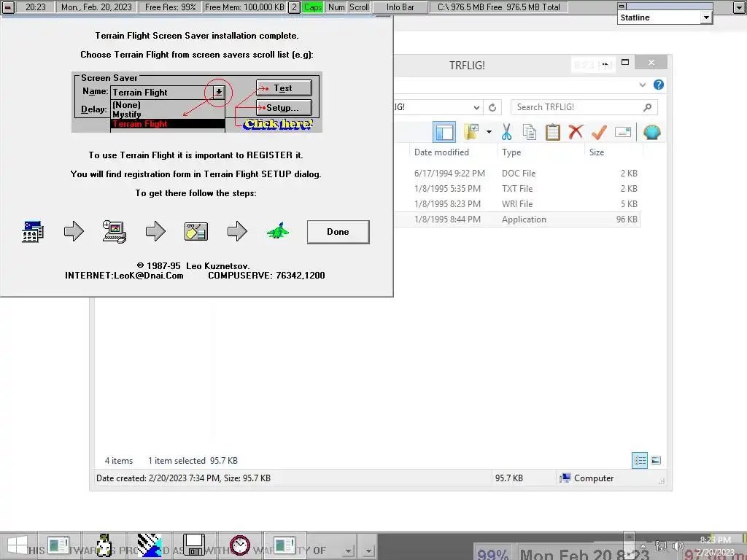The image size is (747, 560).
Task: Click the Done button in installer dialog
Action: tap(338, 232)
